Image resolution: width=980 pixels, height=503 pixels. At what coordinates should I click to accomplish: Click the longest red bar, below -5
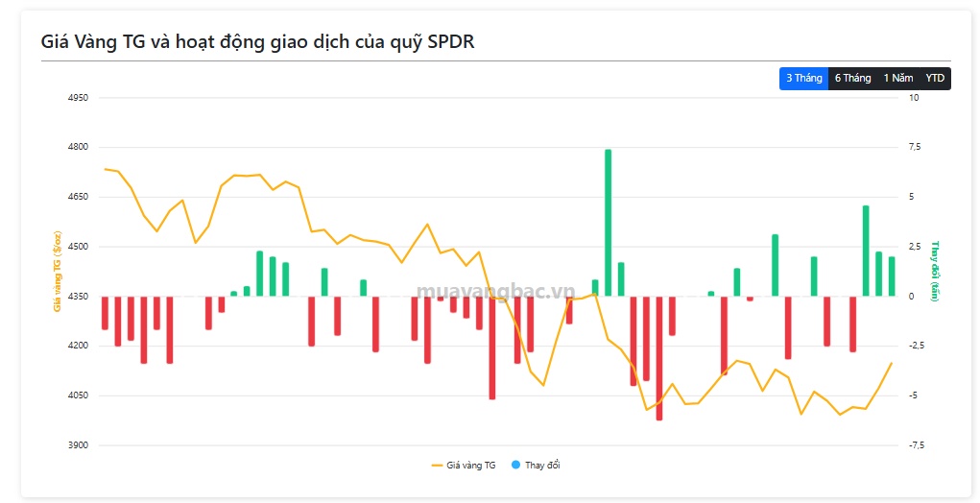coord(658,358)
